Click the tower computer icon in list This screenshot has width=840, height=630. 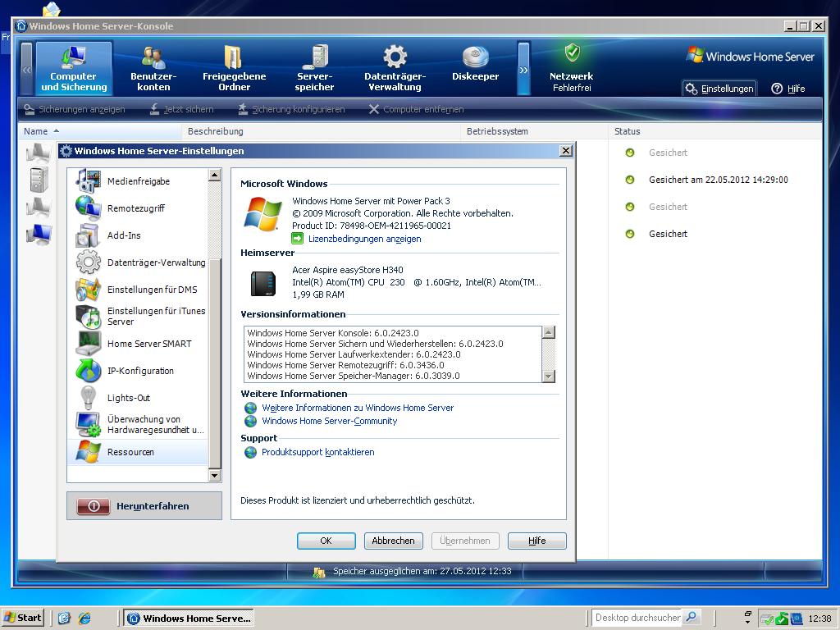coord(39,180)
